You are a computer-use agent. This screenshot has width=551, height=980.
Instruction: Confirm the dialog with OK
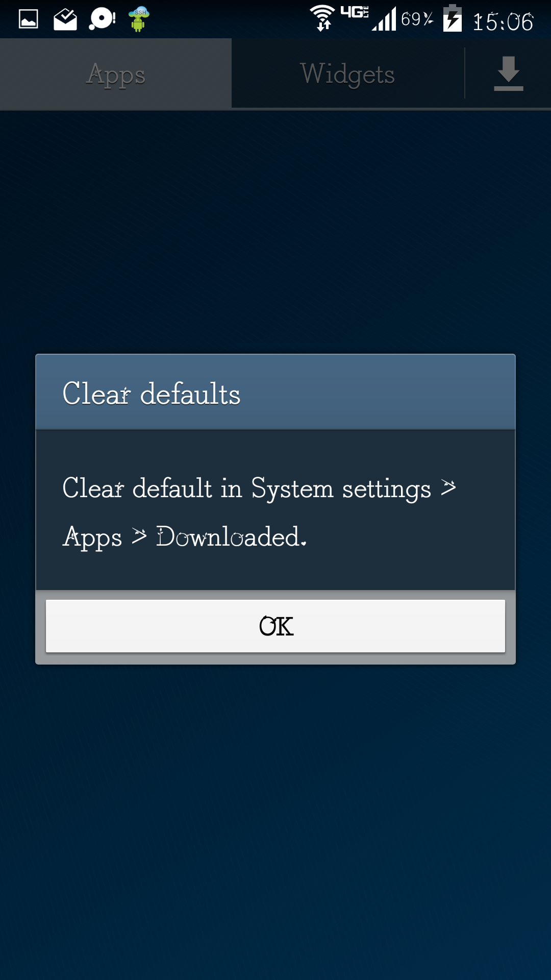275,626
